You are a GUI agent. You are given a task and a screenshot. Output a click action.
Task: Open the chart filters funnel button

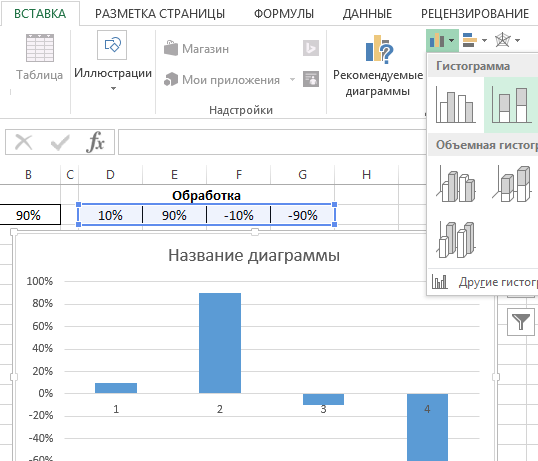pyautogui.click(x=521, y=322)
